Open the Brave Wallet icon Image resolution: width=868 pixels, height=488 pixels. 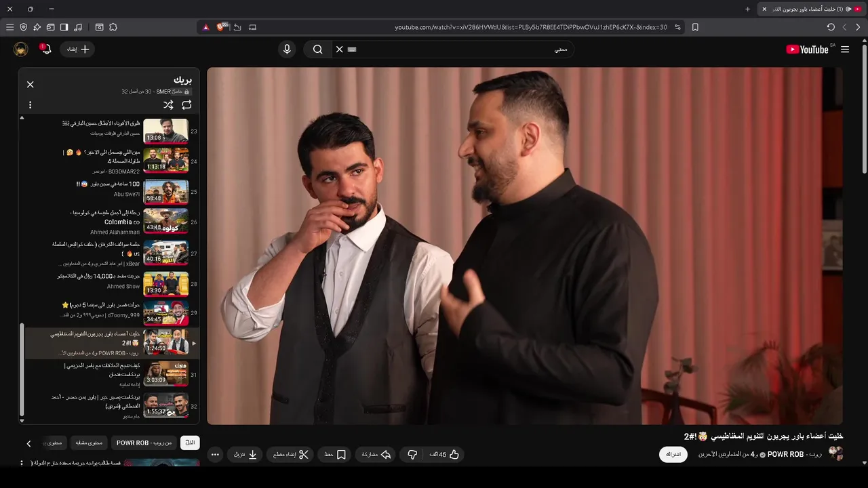pyautogui.click(x=51, y=27)
